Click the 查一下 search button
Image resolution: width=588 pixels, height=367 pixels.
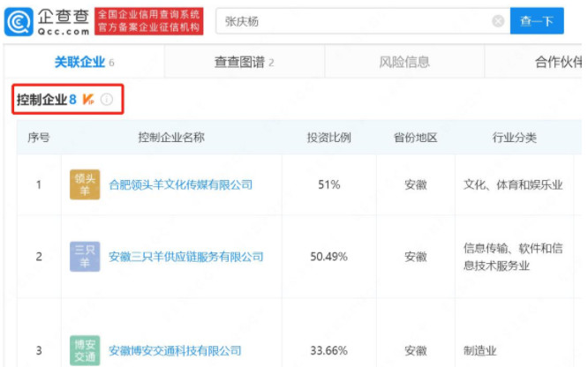(x=537, y=21)
